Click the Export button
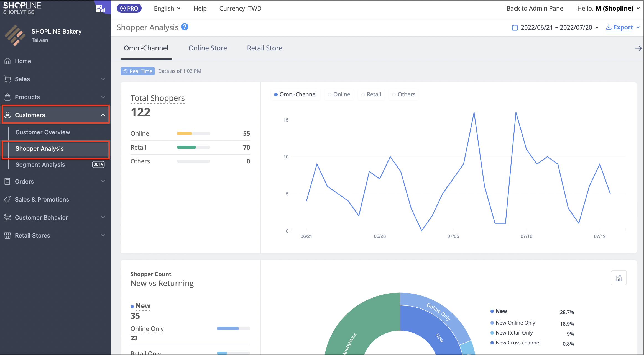The width and height of the screenshot is (644, 355). (x=623, y=27)
